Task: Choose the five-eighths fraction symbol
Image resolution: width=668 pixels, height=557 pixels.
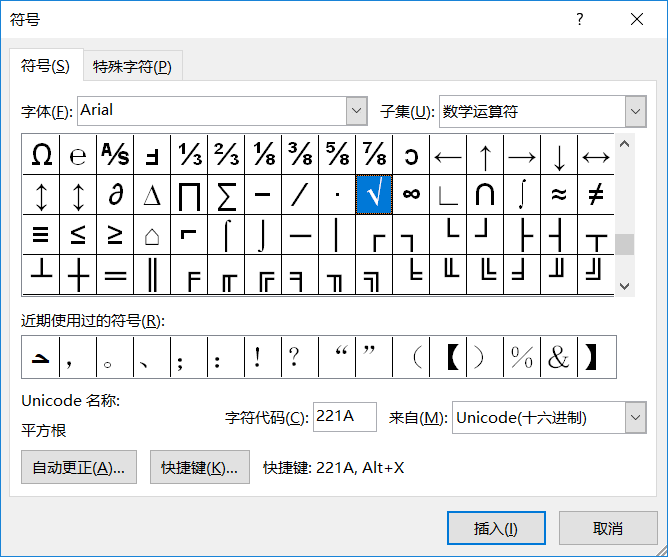Action: [337, 154]
